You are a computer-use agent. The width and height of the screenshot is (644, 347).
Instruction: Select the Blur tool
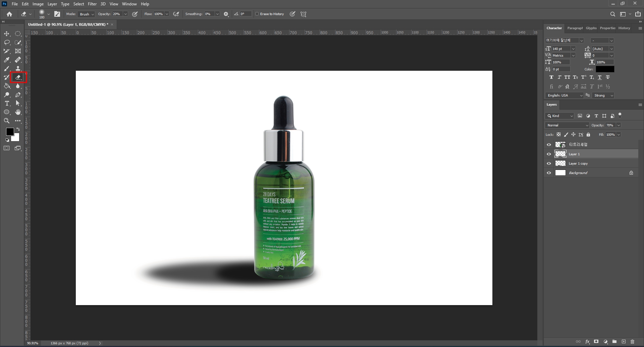[18, 86]
